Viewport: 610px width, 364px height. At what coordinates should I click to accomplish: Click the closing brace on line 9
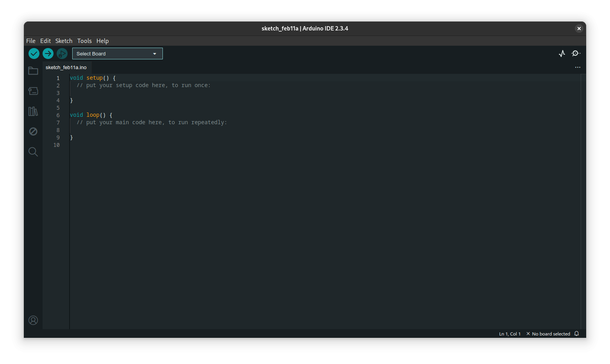[x=71, y=137]
